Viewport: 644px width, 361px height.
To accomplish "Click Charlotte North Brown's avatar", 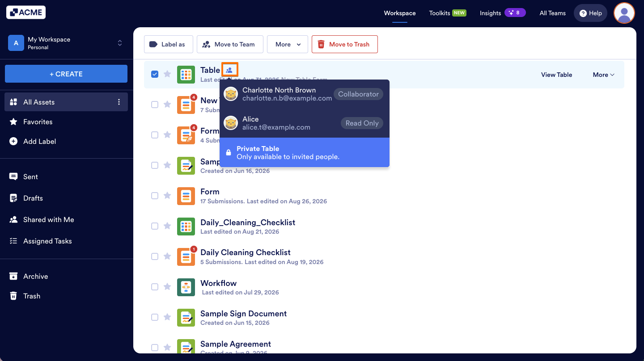I will tap(231, 94).
